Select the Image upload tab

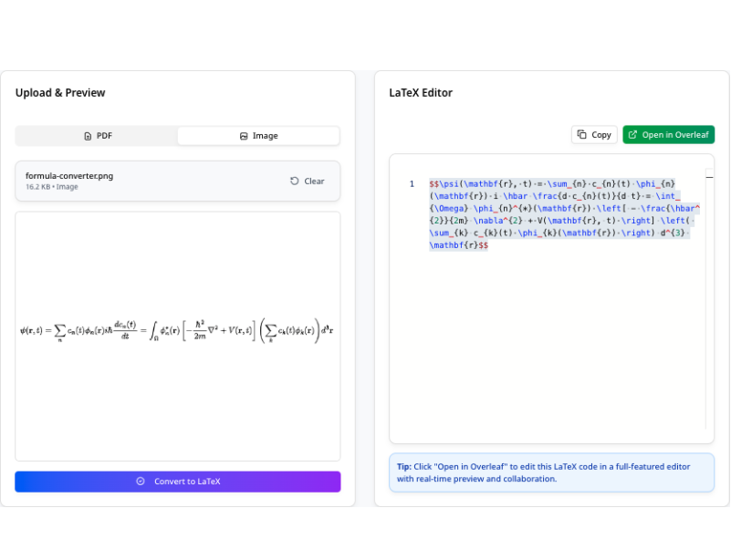[258, 136]
